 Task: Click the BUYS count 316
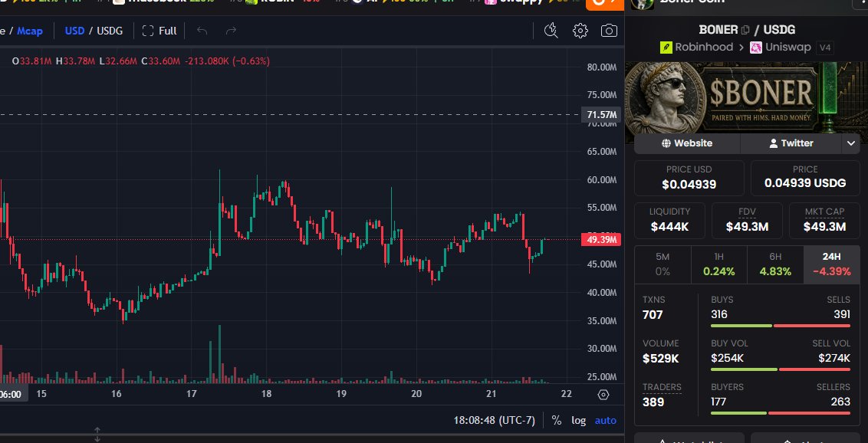click(x=719, y=315)
